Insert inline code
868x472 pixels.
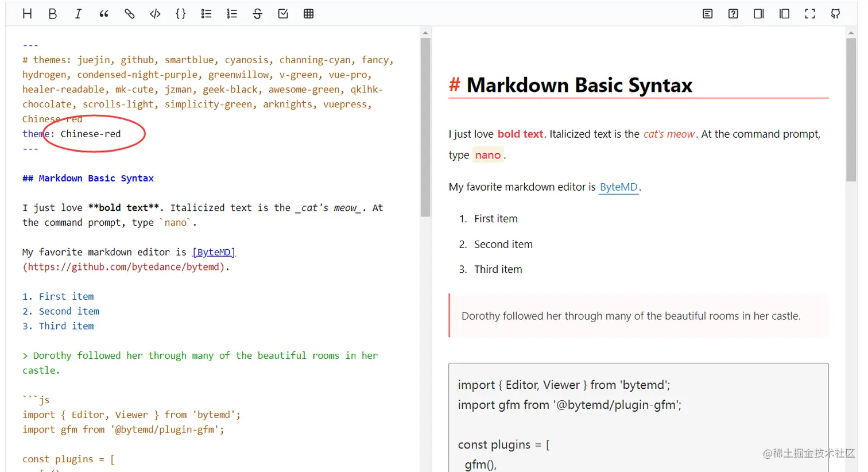point(155,14)
